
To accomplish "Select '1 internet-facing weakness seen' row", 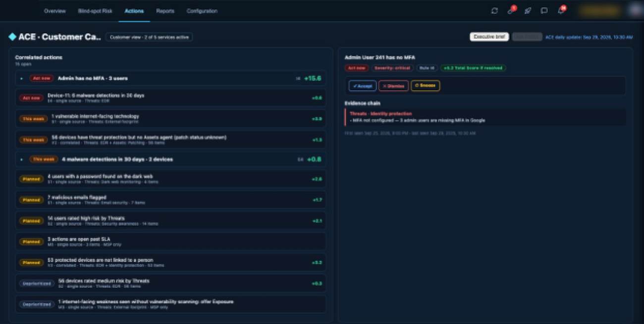I will 170,304.
